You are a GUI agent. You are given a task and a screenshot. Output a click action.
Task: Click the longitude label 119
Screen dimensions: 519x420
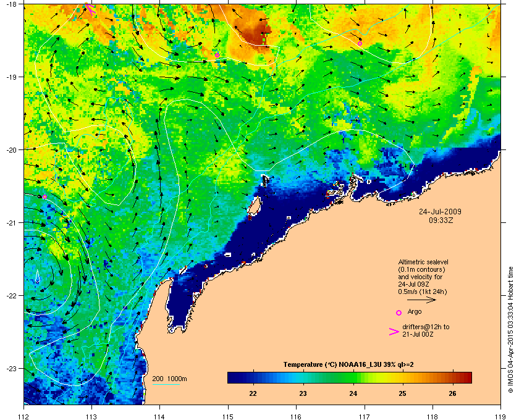pos(501,416)
